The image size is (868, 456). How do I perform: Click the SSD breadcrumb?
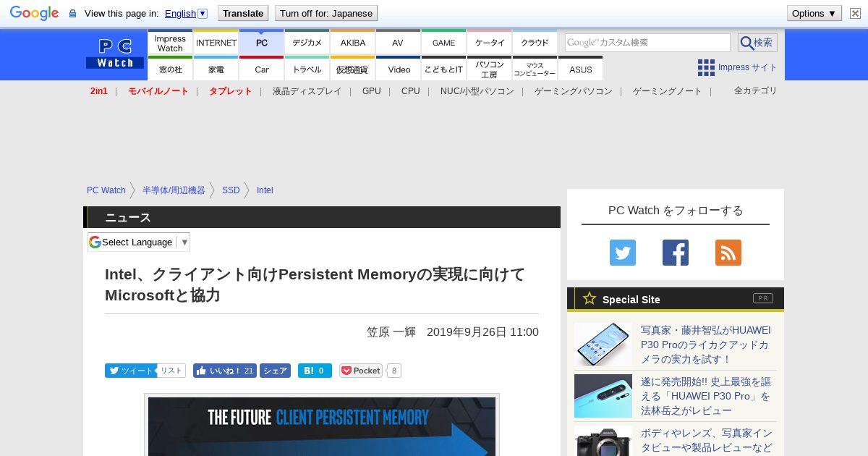(231, 190)
